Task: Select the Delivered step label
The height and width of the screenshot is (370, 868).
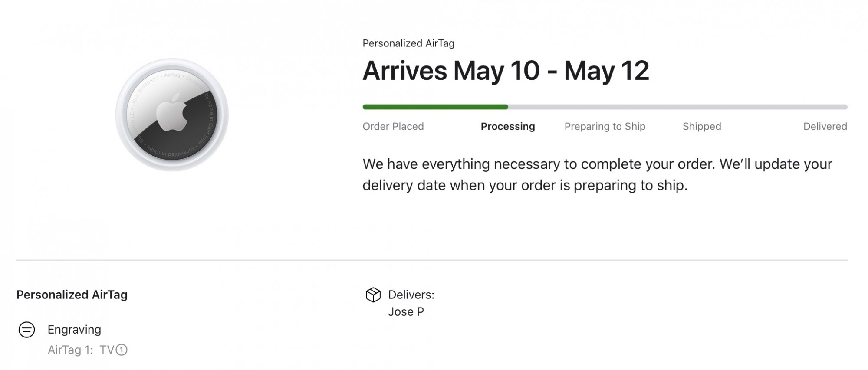Action: 825,127
